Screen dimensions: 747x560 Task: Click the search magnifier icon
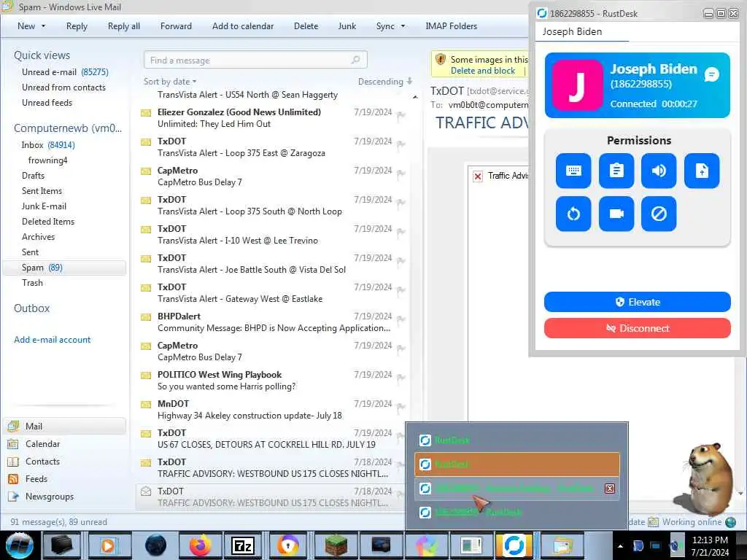pos(355,60)
